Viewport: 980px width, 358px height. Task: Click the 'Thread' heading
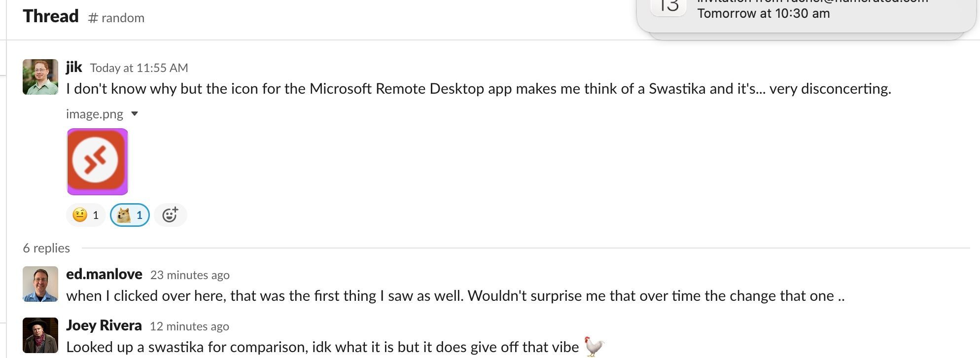pyautogui.click(x=51, y=16)
